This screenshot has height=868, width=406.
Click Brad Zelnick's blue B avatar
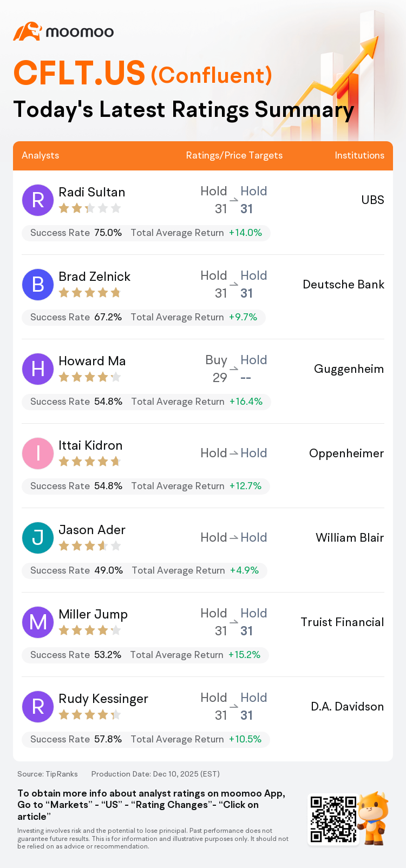click(38, 285)
